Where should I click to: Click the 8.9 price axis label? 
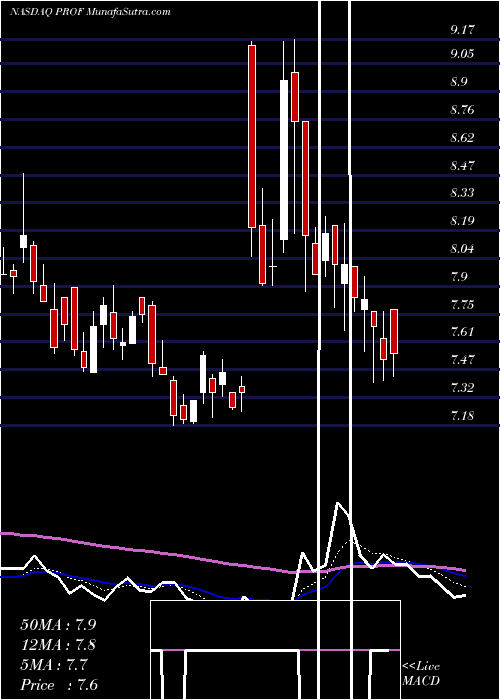click(x=460, y=82)
